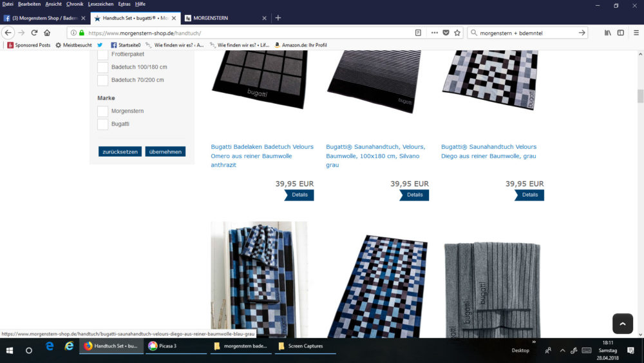Open Bugatti Saunahandtuch Silvano grau link
Viewport: 644px width, 363px height.
(376, 156)
